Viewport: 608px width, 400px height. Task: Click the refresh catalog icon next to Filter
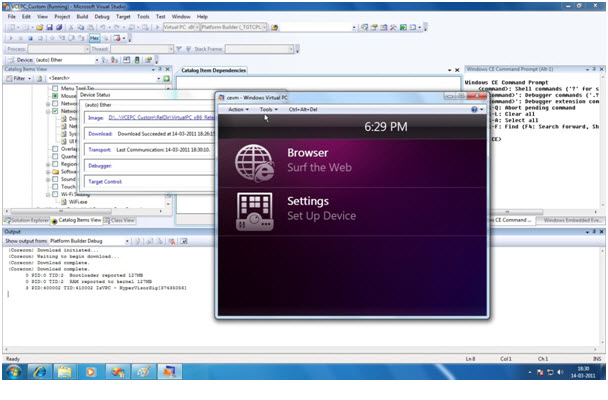click(x=39, y=79)
